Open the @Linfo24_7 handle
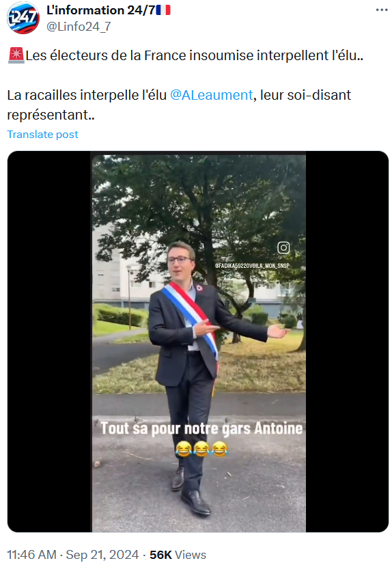 [79, 27]
